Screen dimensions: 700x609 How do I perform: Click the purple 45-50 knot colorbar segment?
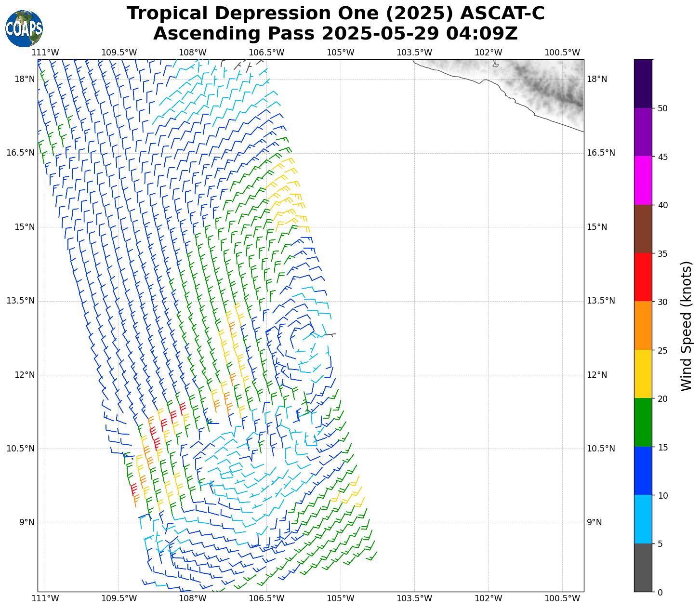[643, 132]
